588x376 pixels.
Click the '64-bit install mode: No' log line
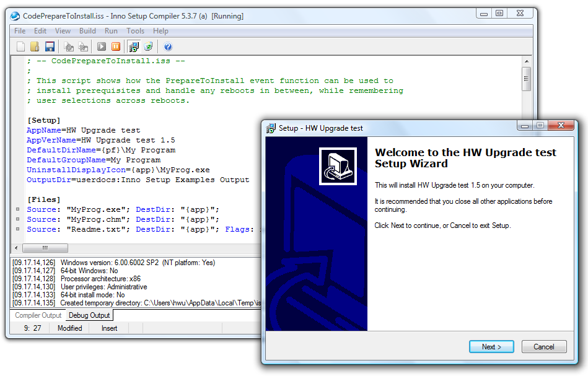[69, 295]
